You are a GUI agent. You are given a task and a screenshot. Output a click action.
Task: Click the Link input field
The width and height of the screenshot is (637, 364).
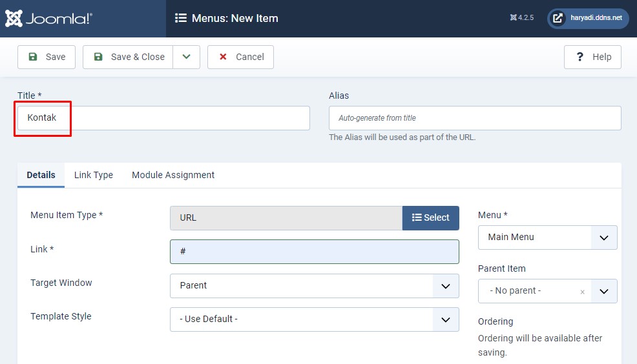pos(314,252)
